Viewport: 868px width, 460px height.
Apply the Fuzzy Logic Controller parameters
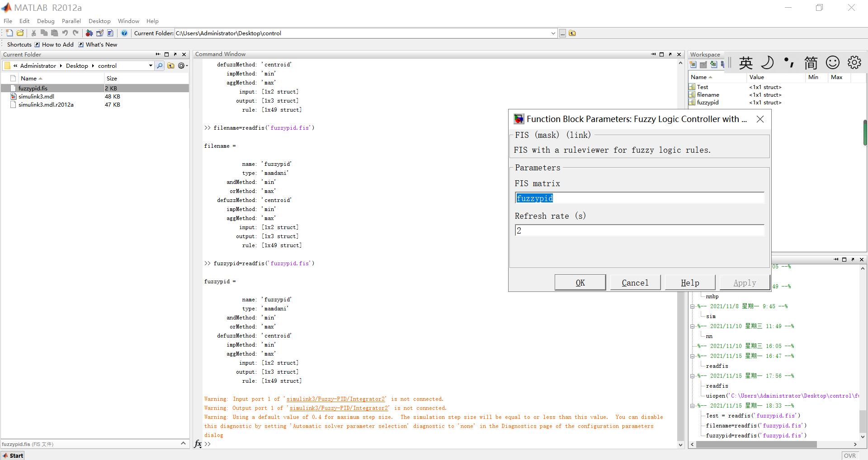tap(744, 282)
